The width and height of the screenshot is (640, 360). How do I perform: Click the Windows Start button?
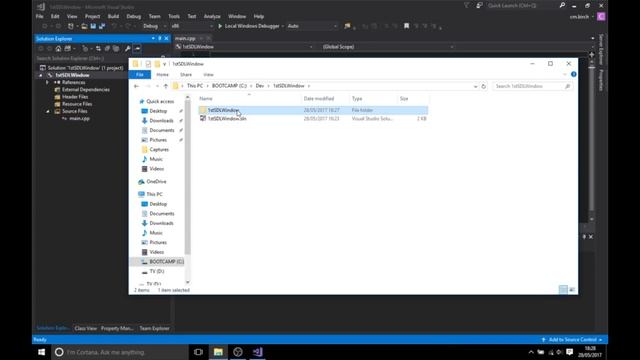pyautogui.click(x=42, y=352)
